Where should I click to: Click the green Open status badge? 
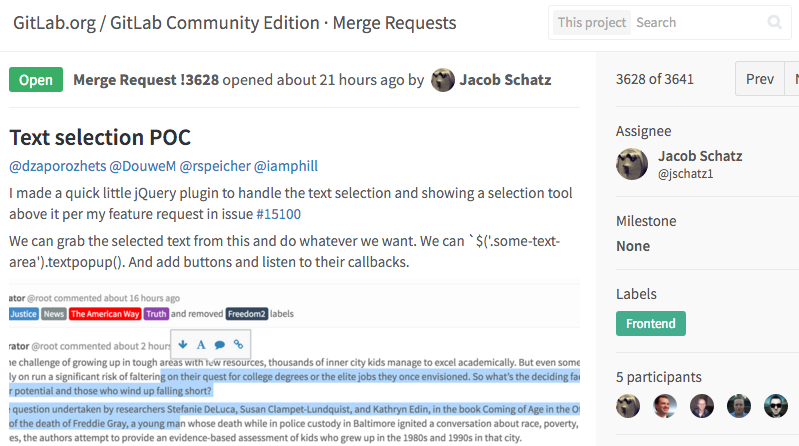[x=36, y=80]
